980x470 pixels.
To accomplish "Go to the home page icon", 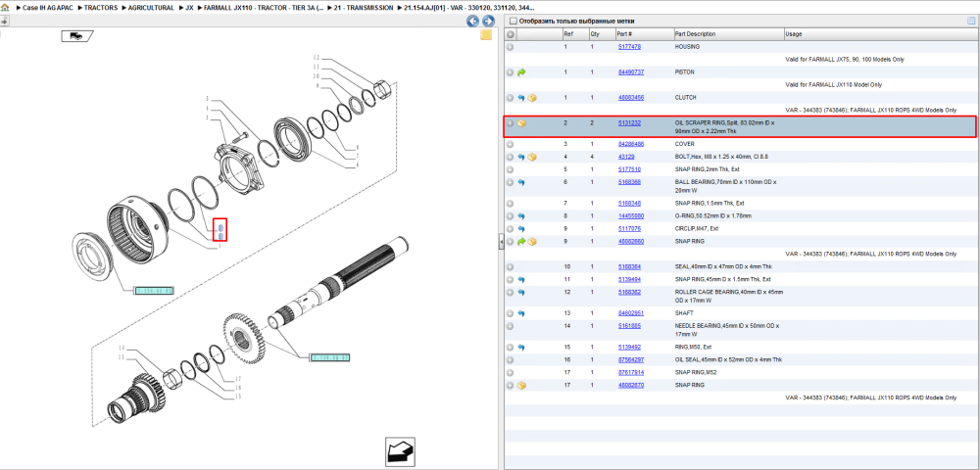I will point(5,8).
